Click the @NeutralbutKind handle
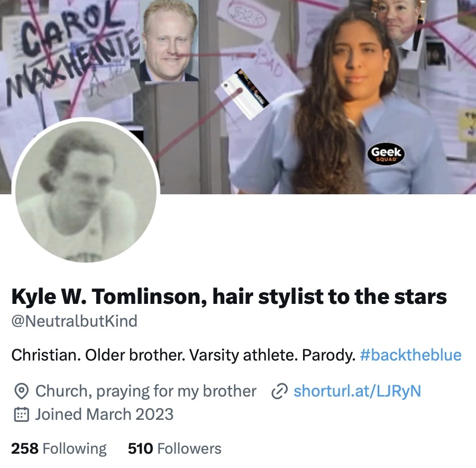The width and height of the screenshot is (476, 468). 75,321
